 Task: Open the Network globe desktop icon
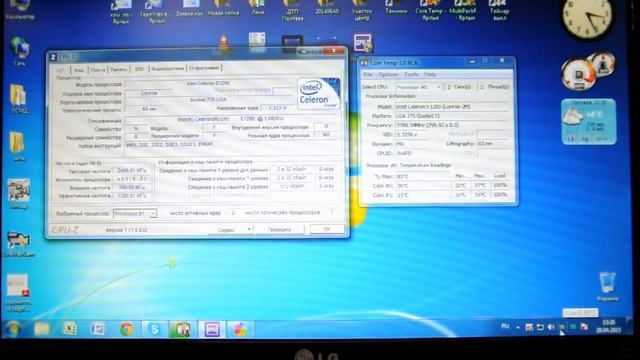(x=20, y=51)
